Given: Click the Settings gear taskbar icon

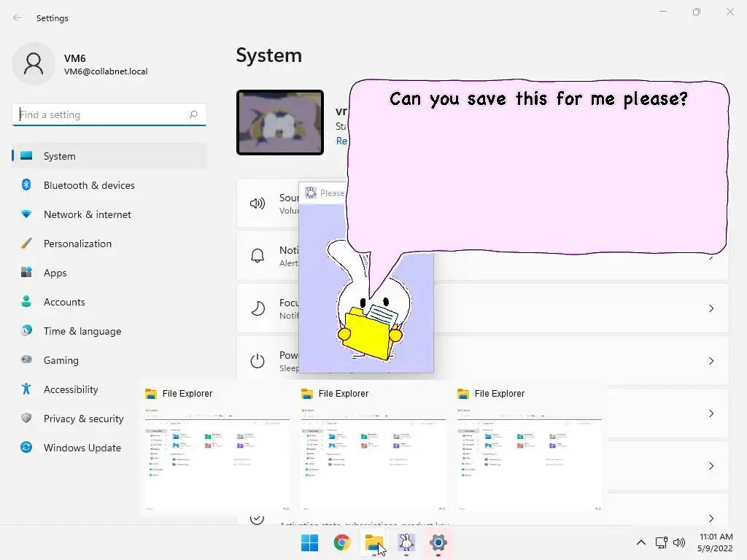Looking at the screenshot, I should point(438,542).
